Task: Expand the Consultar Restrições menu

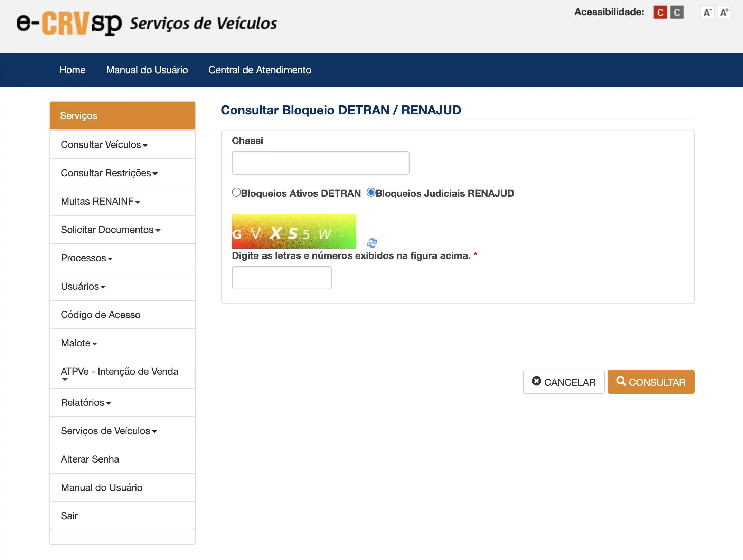Action: pos(109,173)
